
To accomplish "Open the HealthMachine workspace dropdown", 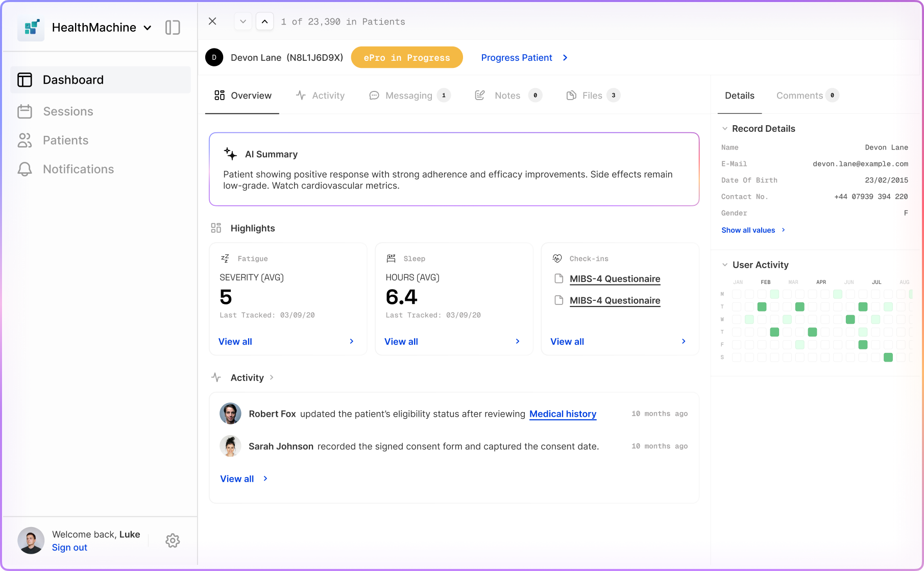I will tap(148, 28).
